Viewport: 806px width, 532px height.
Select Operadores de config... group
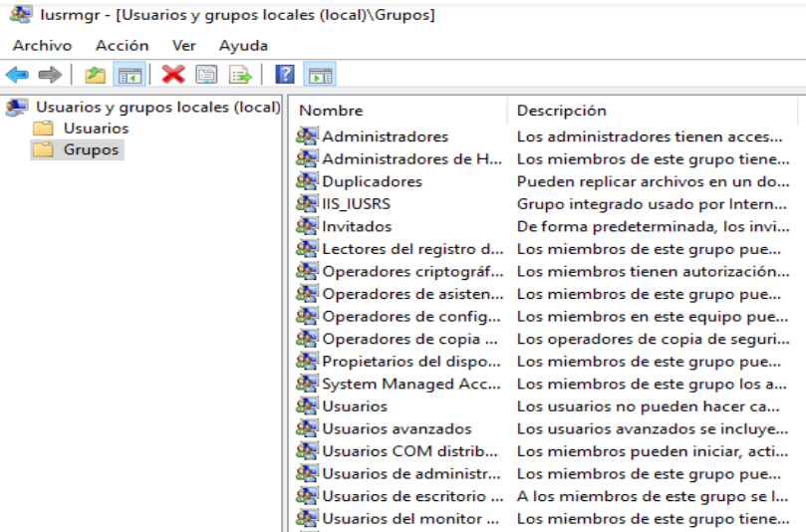coord(411,317)
